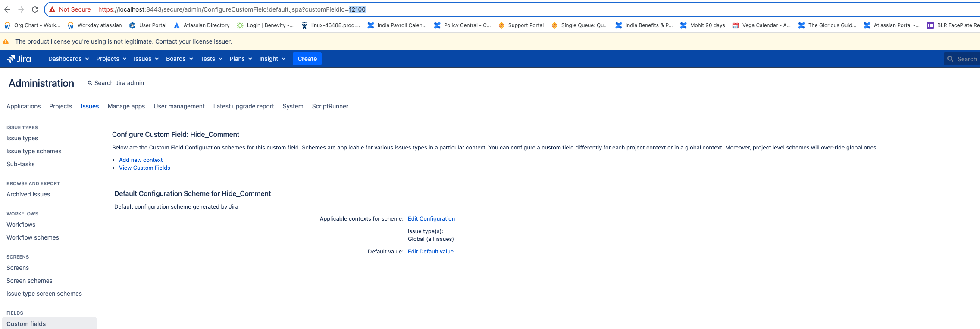
Task: Click the browser forward arrow
Action: click(x=21, y=9)
